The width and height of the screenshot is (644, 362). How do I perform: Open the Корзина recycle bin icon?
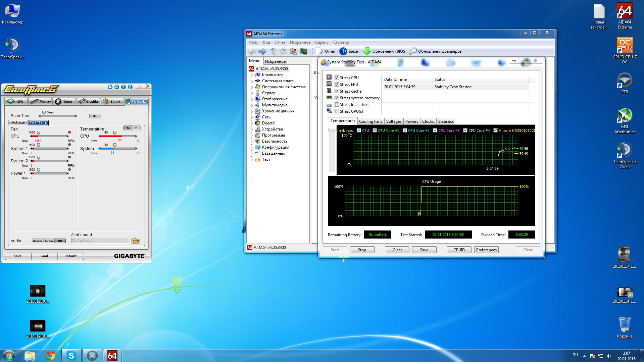[625, 327]
